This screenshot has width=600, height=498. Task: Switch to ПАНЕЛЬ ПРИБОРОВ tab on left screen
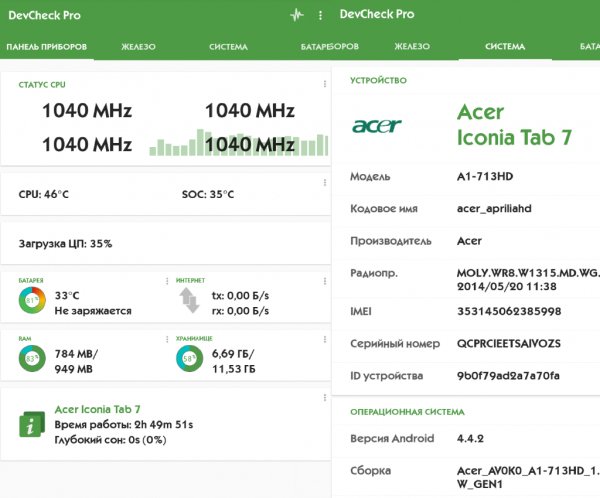(x=47, y=47)
